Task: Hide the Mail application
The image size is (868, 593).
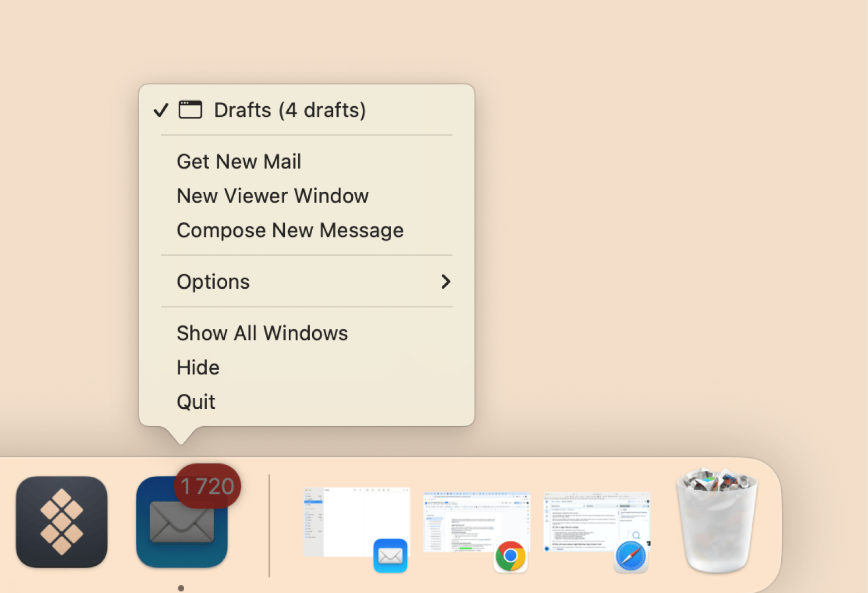Action: [198, 367]
